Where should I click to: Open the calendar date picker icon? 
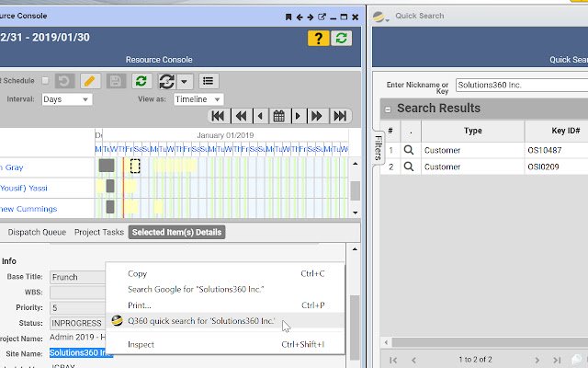(x=279, y=116)
